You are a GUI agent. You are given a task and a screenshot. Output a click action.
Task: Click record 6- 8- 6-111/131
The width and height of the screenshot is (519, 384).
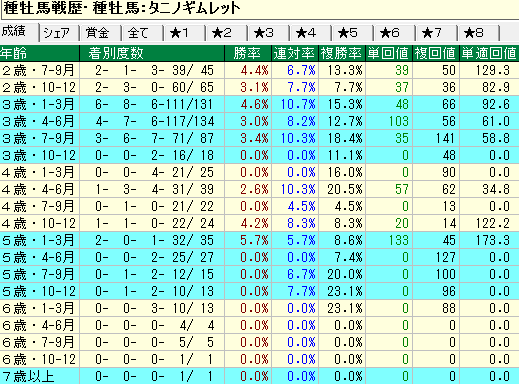click(154, 104)
